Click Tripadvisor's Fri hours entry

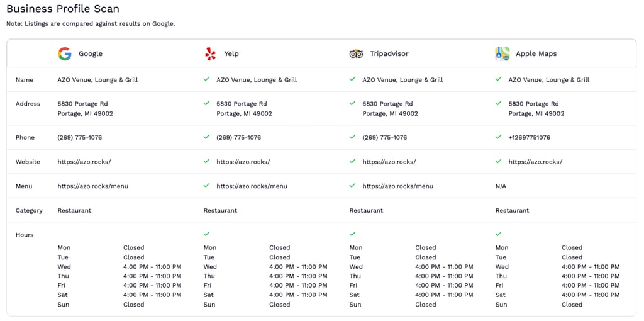pyautogui.click(x=444, y=286)
